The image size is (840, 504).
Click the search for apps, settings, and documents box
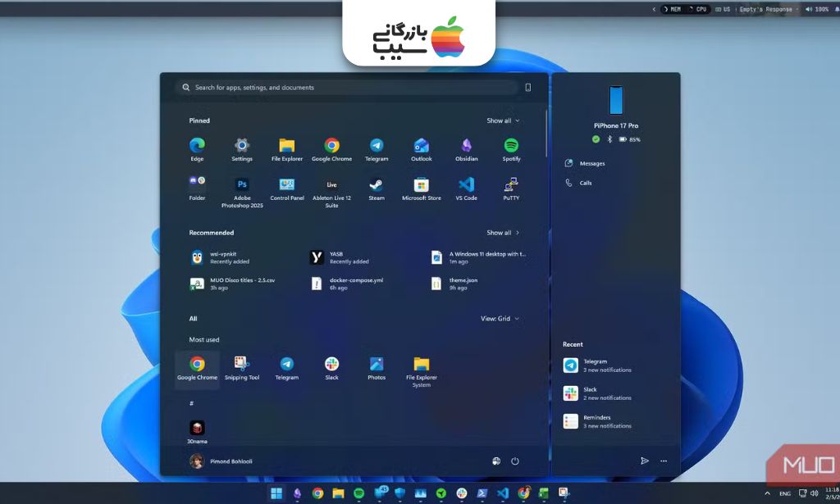[x=346, y=87]
